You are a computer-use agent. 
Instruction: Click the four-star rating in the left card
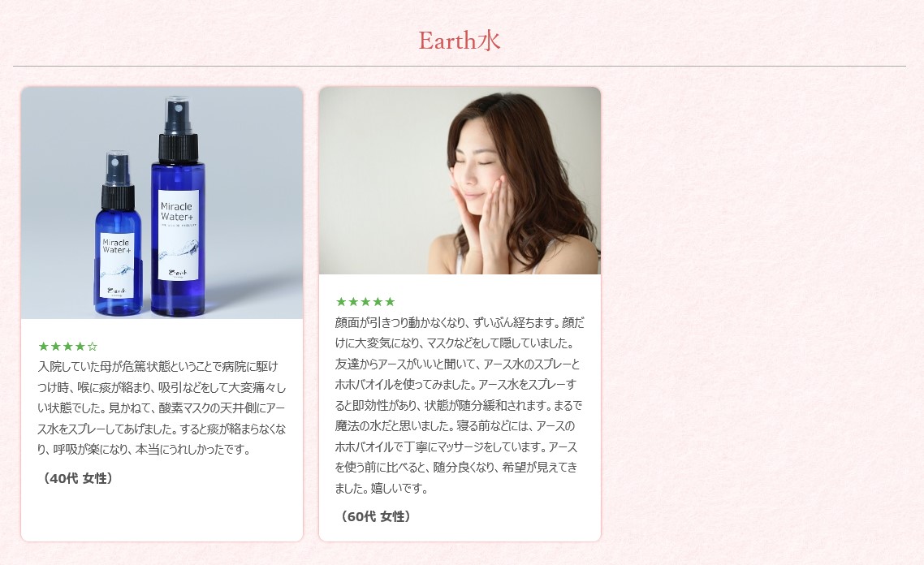coord(67,347)
